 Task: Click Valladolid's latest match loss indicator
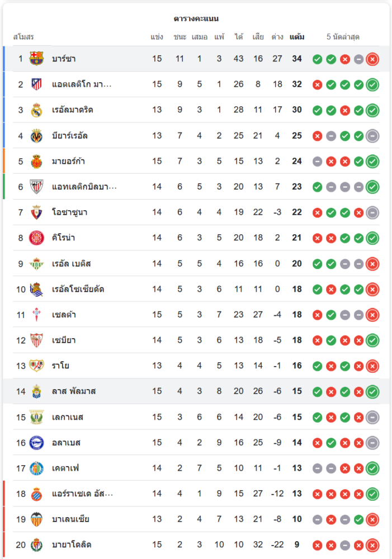[372, 545]
